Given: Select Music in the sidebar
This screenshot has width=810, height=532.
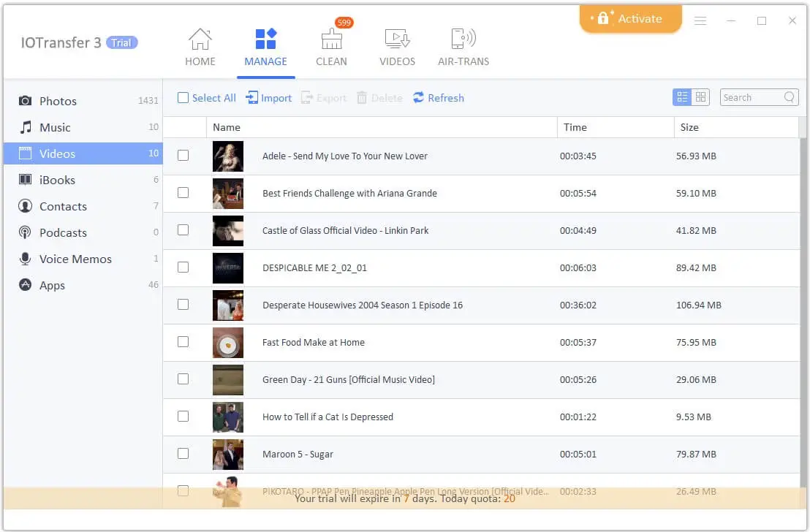Looking at the screenshot, I should click(83, 127).
